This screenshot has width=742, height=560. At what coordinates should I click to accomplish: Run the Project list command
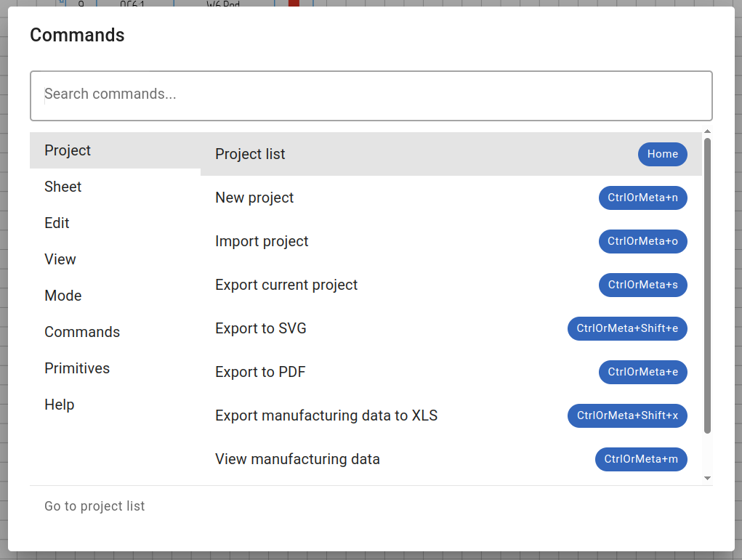click(x=251, y=154)
